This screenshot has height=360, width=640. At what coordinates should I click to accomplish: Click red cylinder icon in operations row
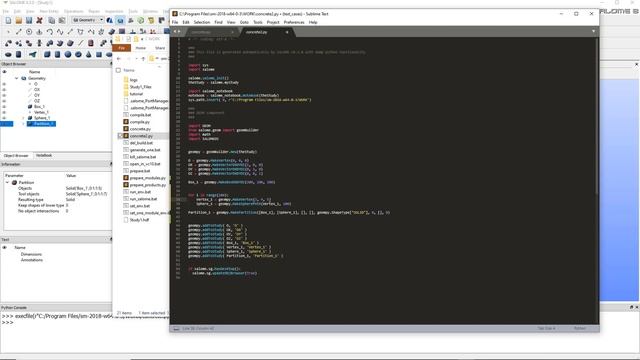point(91,43)
